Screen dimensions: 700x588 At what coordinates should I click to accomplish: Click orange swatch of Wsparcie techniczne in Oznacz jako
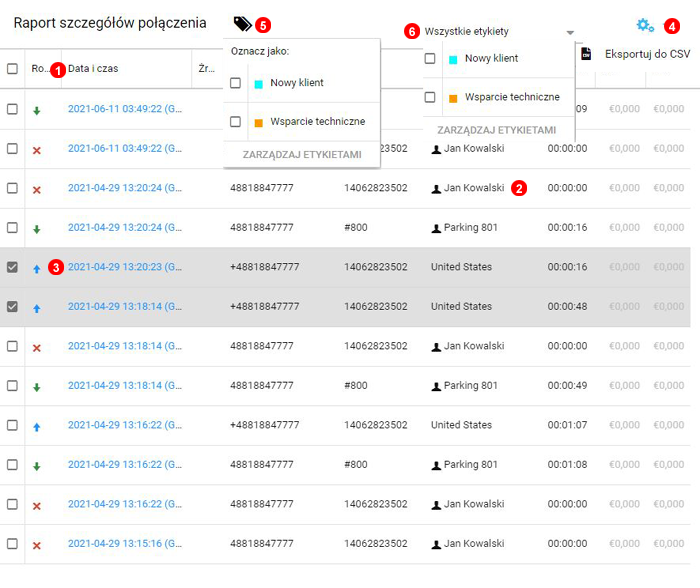259,123
